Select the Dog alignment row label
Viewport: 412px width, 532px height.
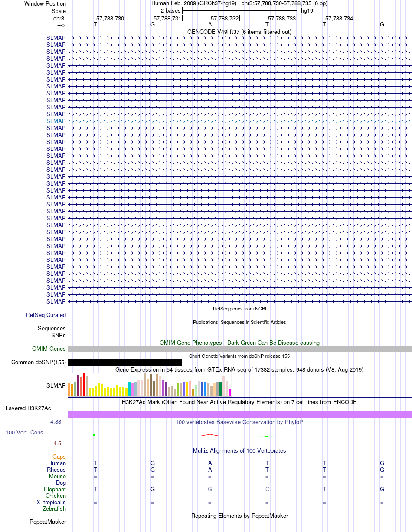coord(61,483)
